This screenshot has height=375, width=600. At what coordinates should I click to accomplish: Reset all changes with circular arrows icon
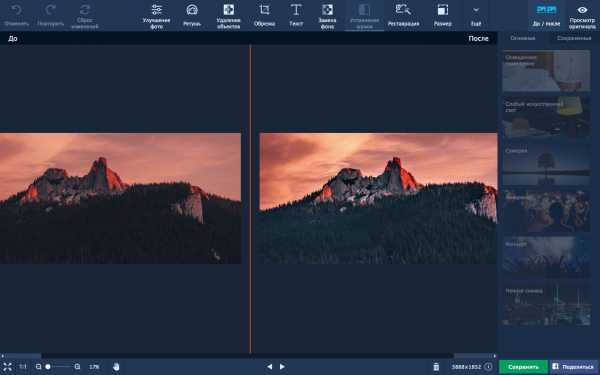coord(85,10)
